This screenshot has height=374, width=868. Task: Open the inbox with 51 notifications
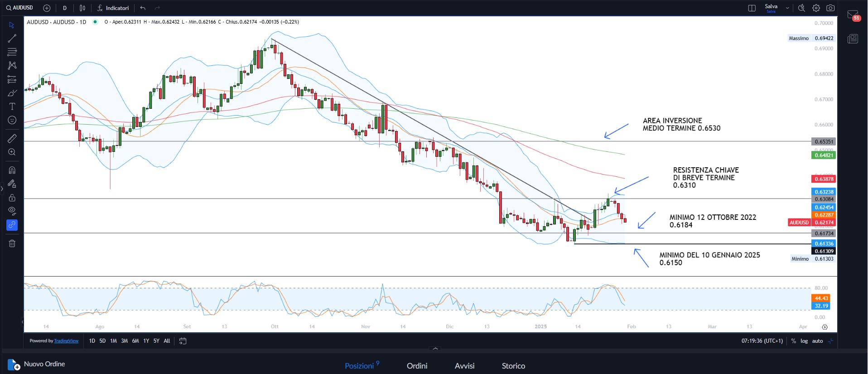click(x=853, y=15)
